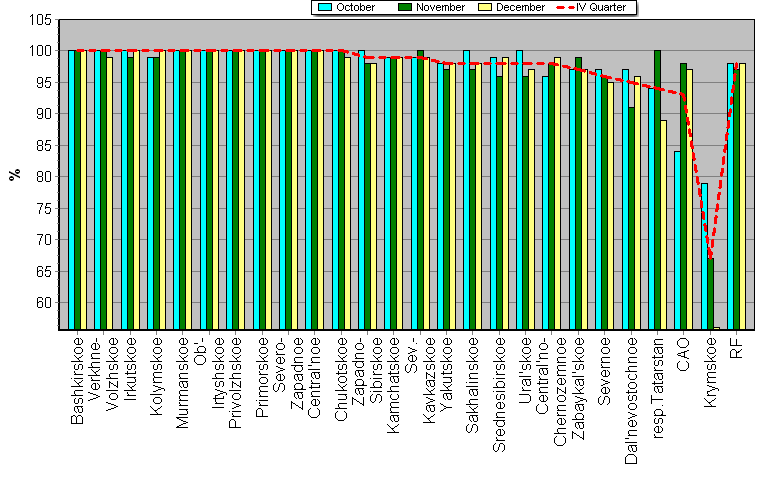Click the CAO October cyan bar
Image resolution: width=777 pixels, height=479 pixels.
point(677,240)
